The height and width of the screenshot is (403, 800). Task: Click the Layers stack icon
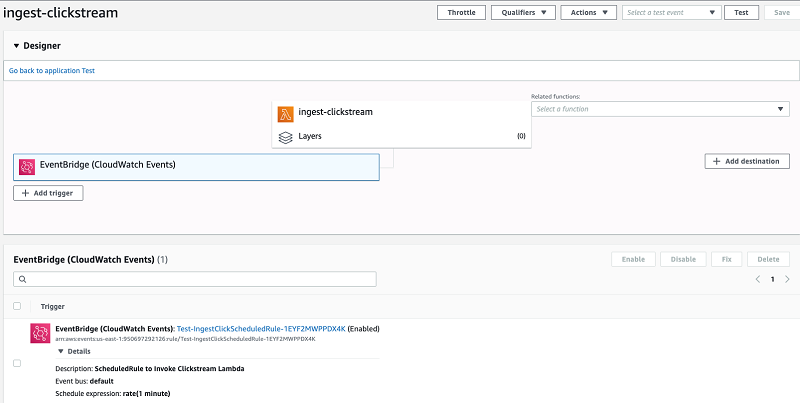285,137
